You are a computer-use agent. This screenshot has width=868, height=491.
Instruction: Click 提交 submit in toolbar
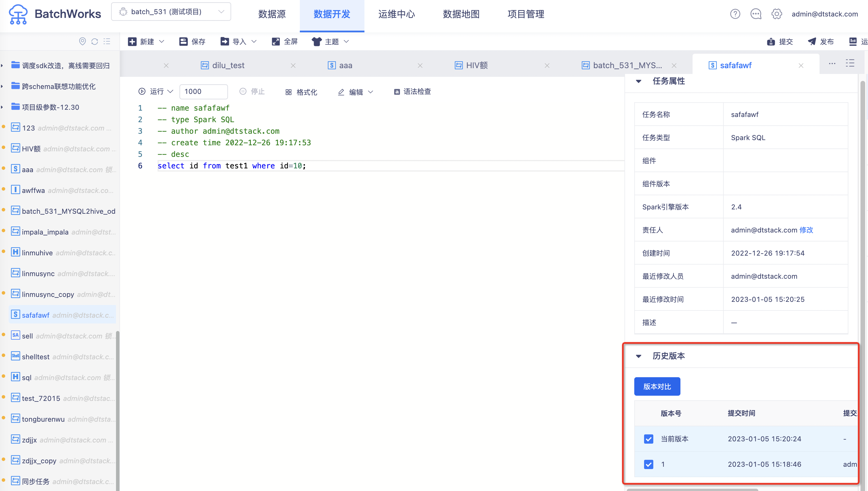point(780,42)
